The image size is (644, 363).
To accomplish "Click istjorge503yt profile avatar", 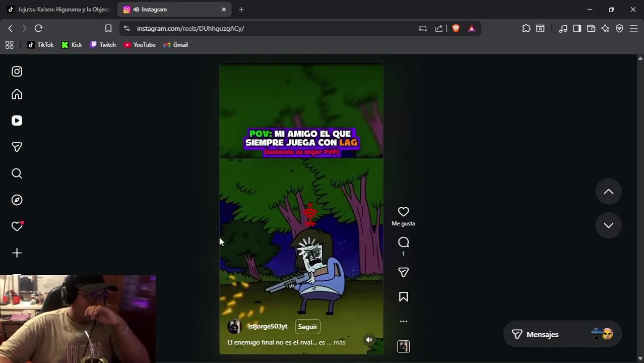I will pyautogui.click(x=234, y=327).
